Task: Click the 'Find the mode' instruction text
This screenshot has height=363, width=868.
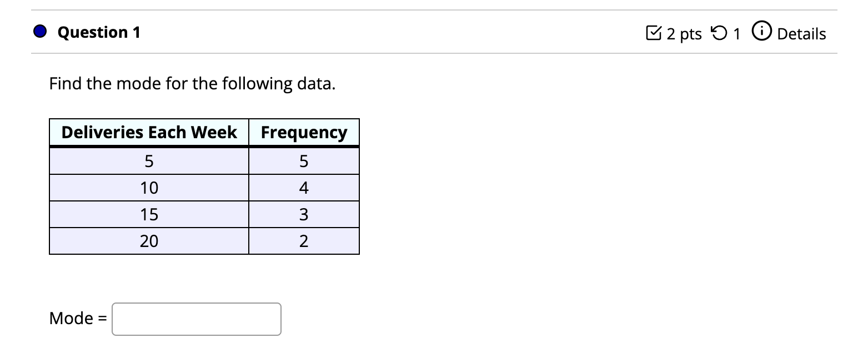Action: [192, 84]
